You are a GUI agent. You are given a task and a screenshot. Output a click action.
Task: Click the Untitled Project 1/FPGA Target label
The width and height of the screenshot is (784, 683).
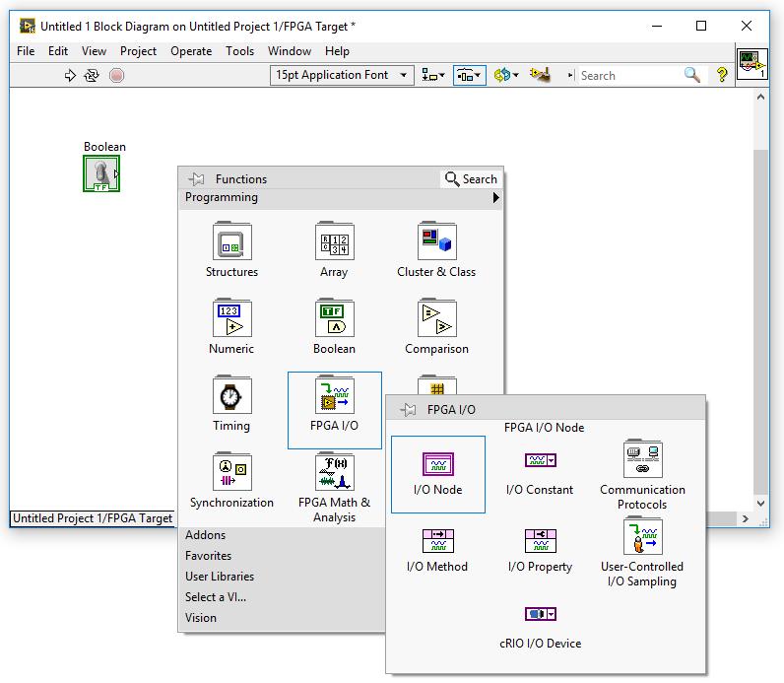pyautogui.click(x=93, y=518)
